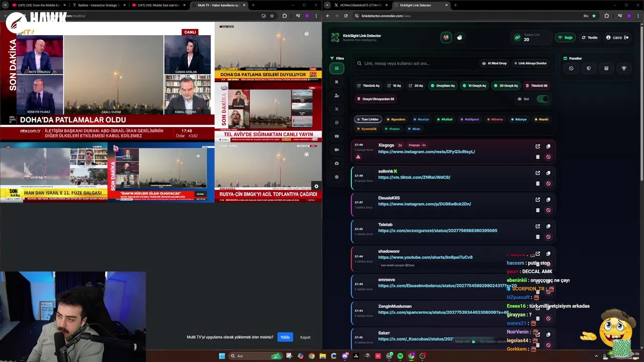Copy the selimhk tiktok link

click(548, 173)
